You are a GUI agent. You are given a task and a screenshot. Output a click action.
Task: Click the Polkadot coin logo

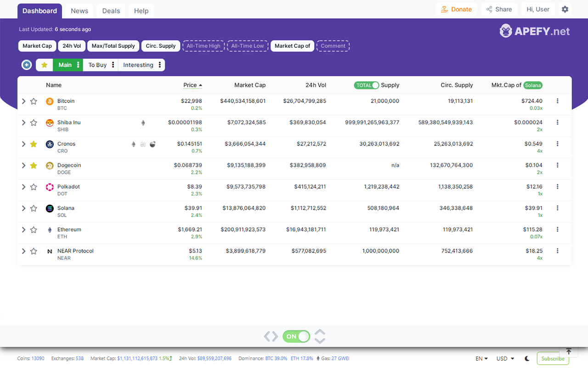pos(50,187)
